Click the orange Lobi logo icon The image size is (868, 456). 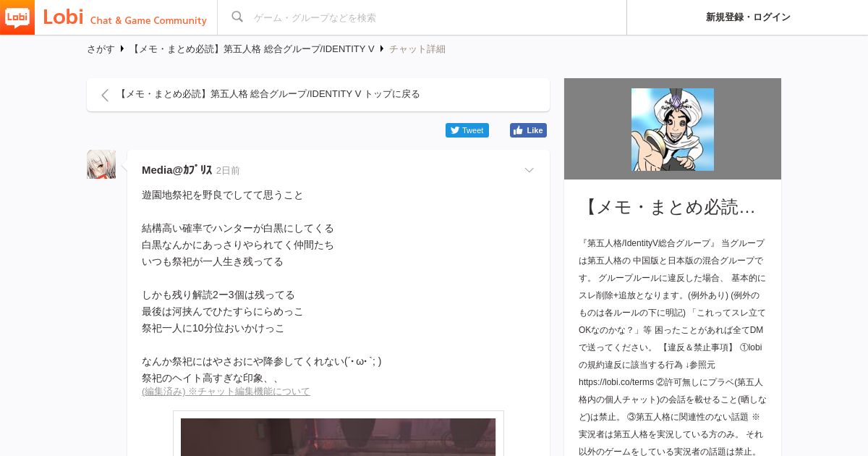(17, 17)
